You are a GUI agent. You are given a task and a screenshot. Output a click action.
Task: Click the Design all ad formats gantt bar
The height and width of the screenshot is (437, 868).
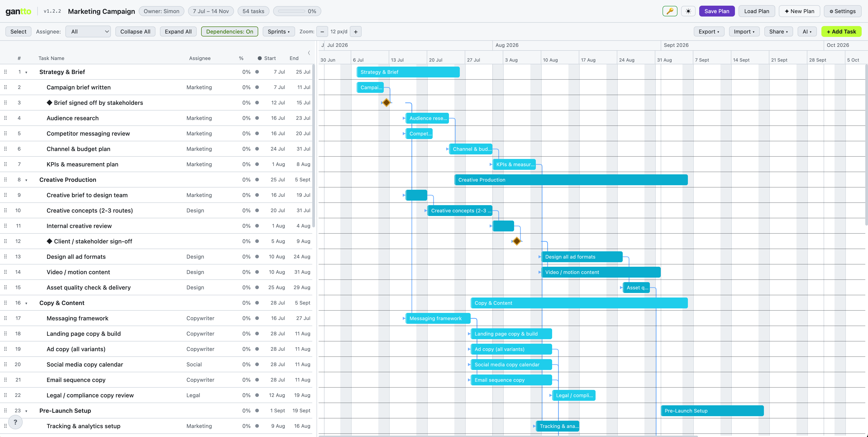click(x=582, y=257)
